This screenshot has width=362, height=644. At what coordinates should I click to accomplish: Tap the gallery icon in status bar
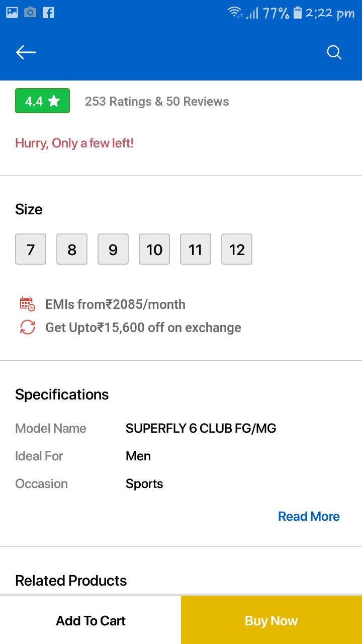(x=12, y=13)
